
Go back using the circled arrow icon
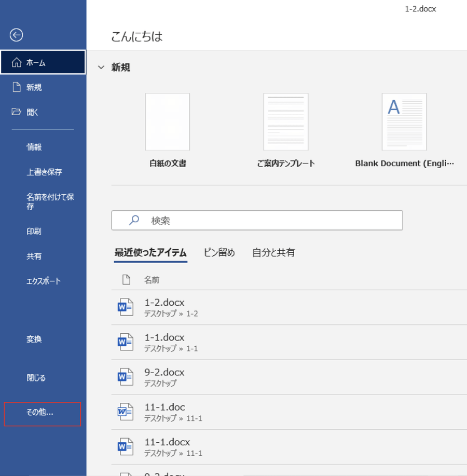point(16,35)
